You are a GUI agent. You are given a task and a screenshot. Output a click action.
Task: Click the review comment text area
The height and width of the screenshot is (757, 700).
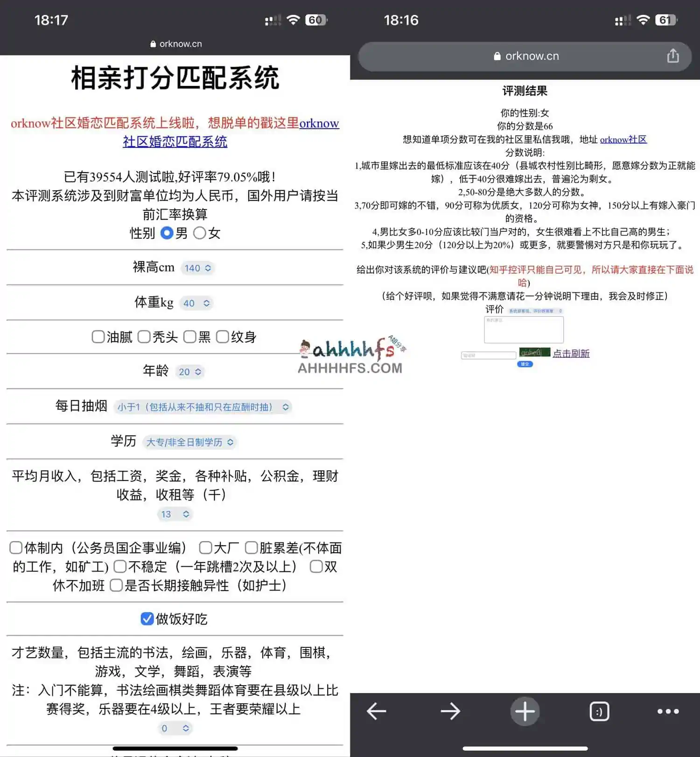tap(524, 330)
